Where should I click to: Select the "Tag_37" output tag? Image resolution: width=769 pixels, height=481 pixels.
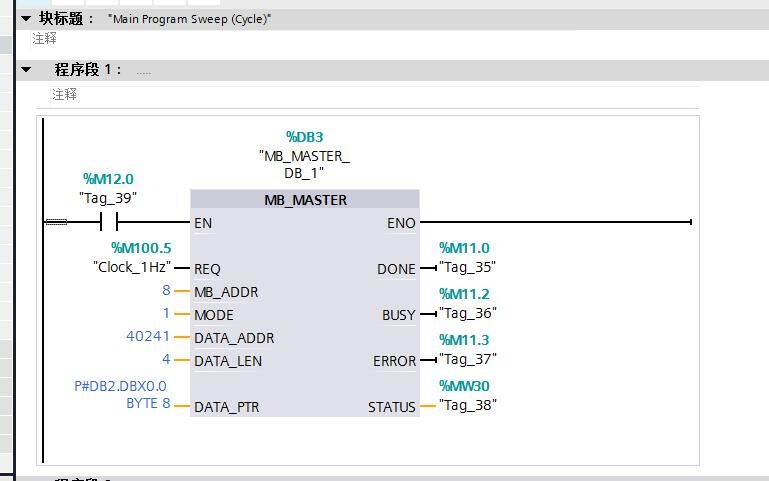[467, 359]
